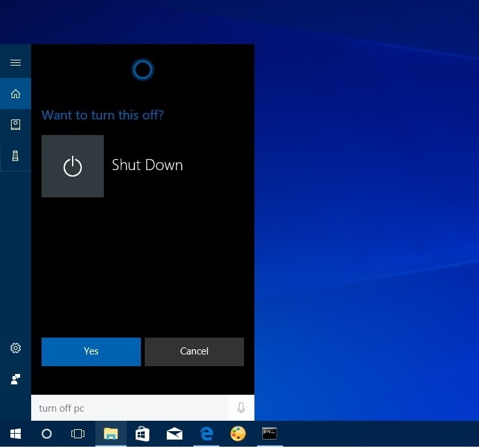Launch Microsoft Edge from taskbar

(x=206, y=434)
